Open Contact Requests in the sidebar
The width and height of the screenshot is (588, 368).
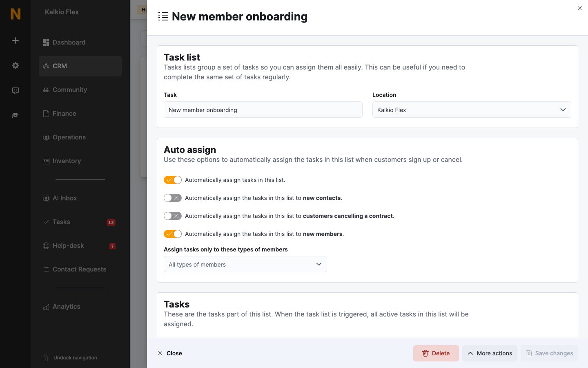80,269
